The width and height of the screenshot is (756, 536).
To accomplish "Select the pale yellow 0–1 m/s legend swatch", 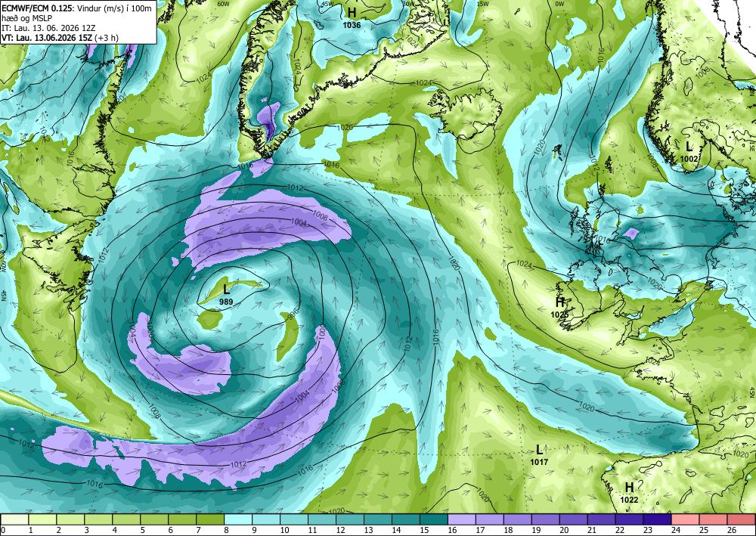I will click(15, 519).
